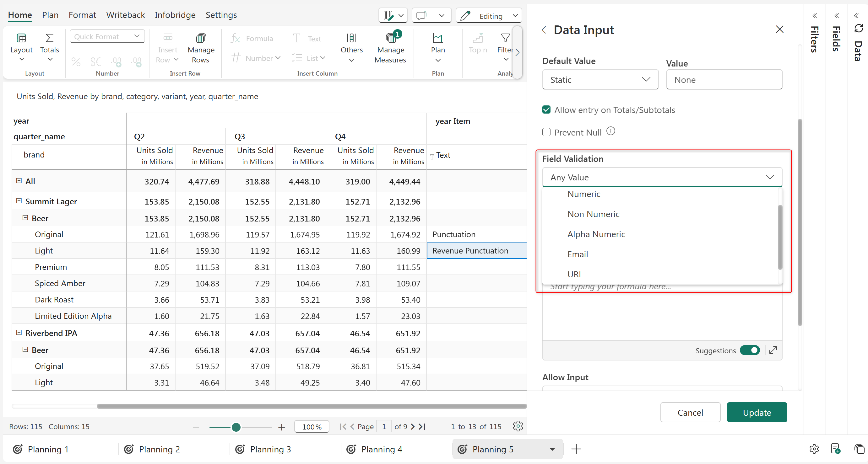
Task: Collapse the Summit Lager row group
Action: pyautogui.click(x=19, y=201)
